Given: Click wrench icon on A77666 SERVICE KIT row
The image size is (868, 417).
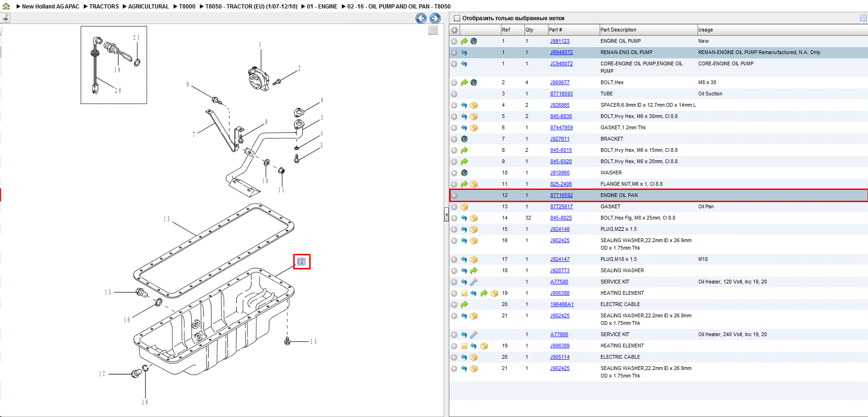Looking at the screenshot, I should (x=474, y=335).
